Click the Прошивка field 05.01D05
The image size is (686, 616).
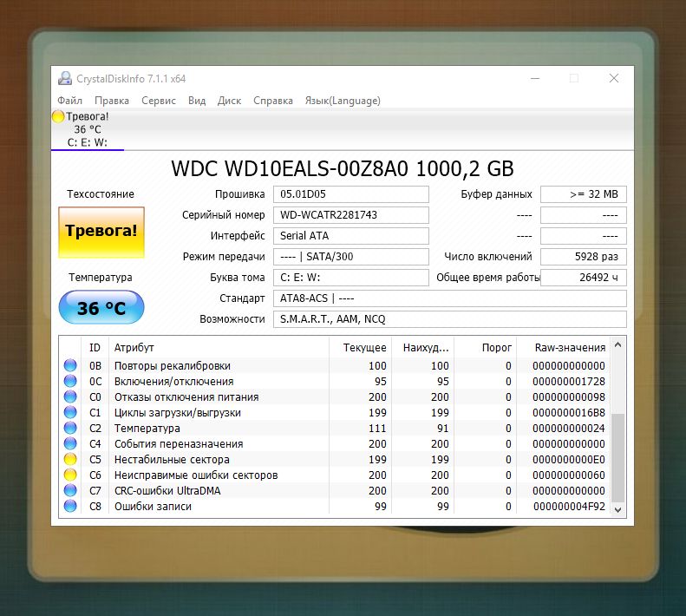(x=351, y=194)
